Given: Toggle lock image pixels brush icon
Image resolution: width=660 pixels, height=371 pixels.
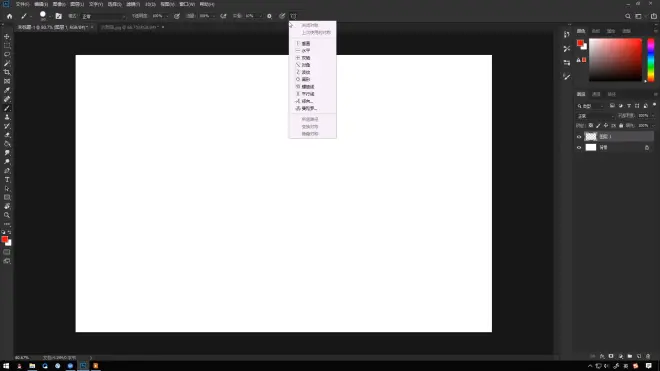Looking at the screenshot, I should tap(598, 125).
